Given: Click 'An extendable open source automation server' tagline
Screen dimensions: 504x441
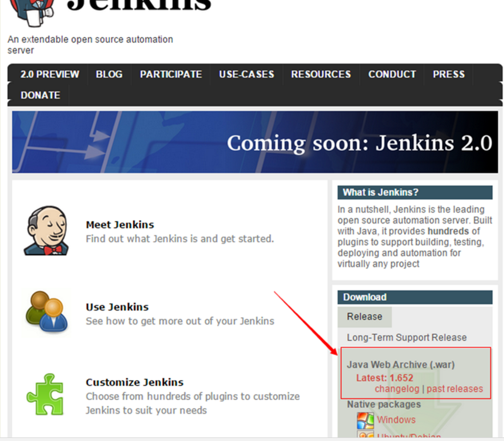Looking at the screenshot, I should [90, 44].
